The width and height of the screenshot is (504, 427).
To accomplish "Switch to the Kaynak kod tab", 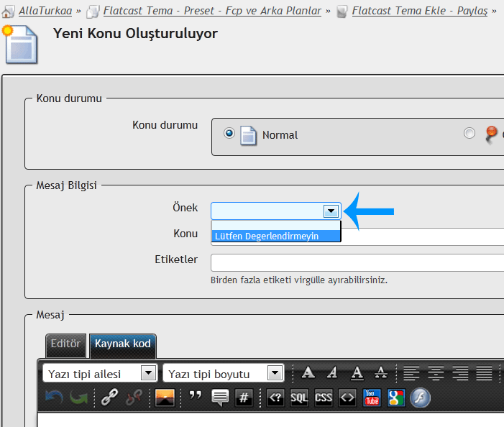I will [122, 344].
